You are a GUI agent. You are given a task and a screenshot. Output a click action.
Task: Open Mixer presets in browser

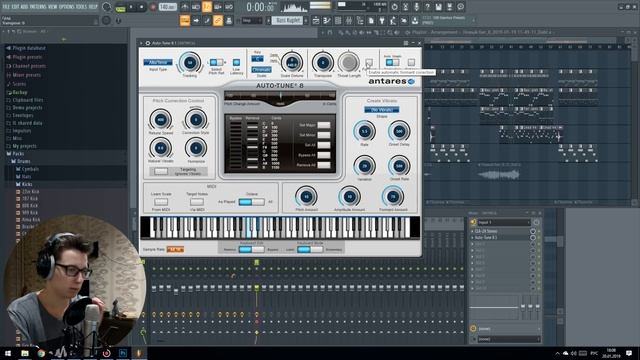tap(27, 75)
